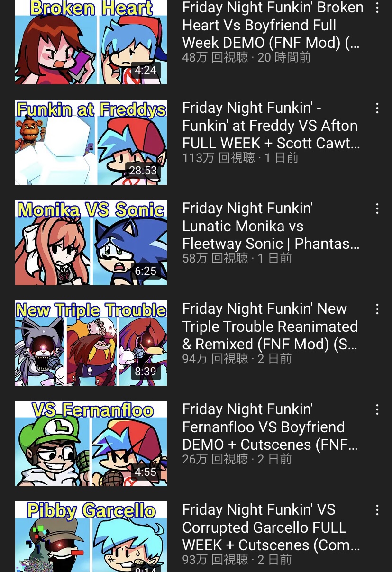Open the Pibby Garcello thumbnail
The image size is (392, 572).
tap(91, 536)
